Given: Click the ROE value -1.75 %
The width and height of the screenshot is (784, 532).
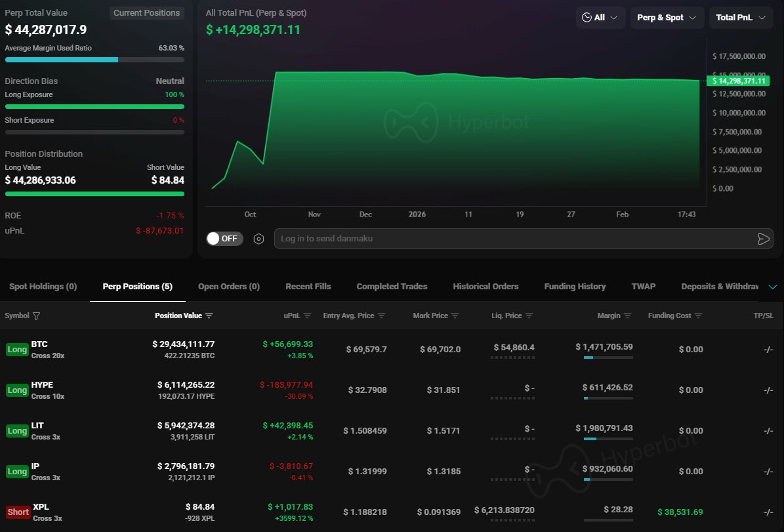Looking at the screenshot, I should (x=170, y=216).
